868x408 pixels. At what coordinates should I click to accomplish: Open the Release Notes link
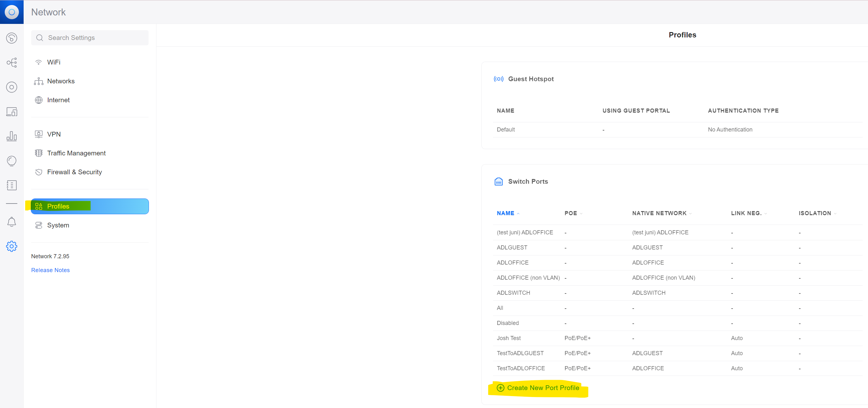50,270
